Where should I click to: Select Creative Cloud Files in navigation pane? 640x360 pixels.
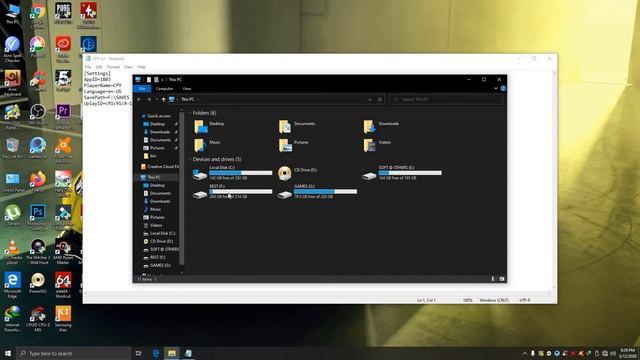point(159,167)
